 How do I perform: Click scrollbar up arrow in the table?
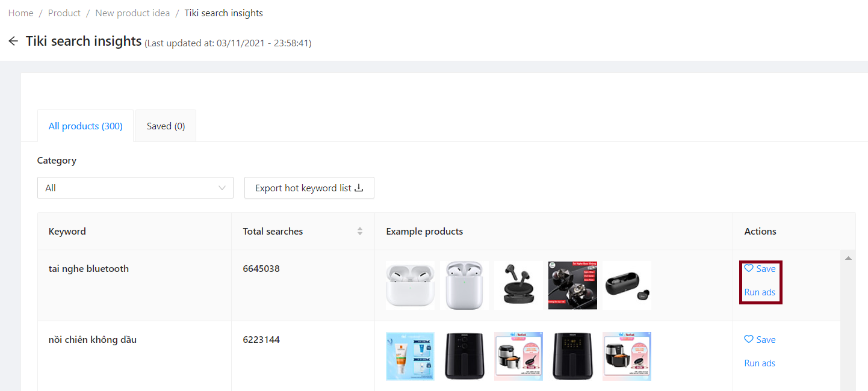click(848, 258)
